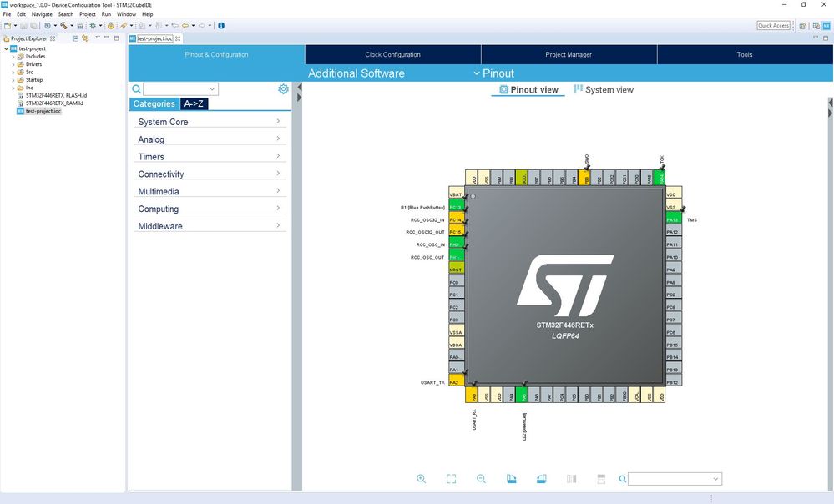Screen dimensions: 834x504
Task: Close the test-project.ioc editor tab
Action: point(178,38)
